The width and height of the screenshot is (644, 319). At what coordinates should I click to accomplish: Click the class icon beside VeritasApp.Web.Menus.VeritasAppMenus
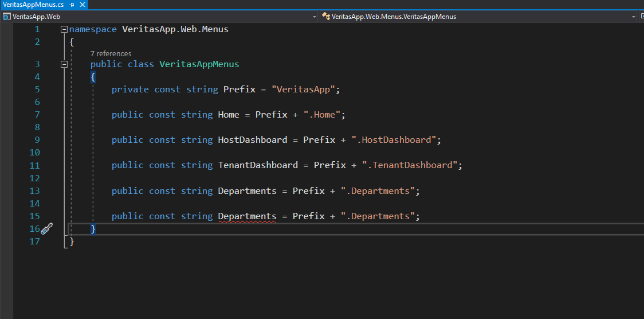tap(325, 17)
